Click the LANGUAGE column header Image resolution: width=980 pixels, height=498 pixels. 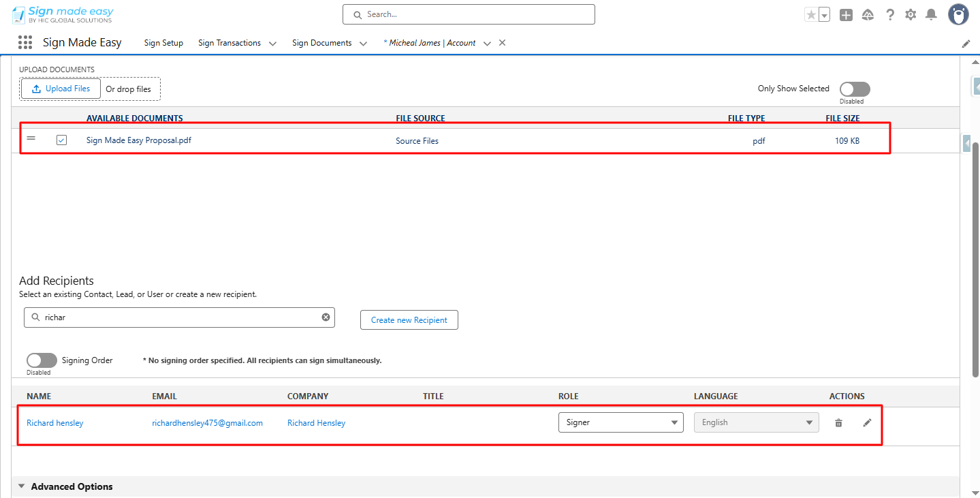[x=716, y=396]
